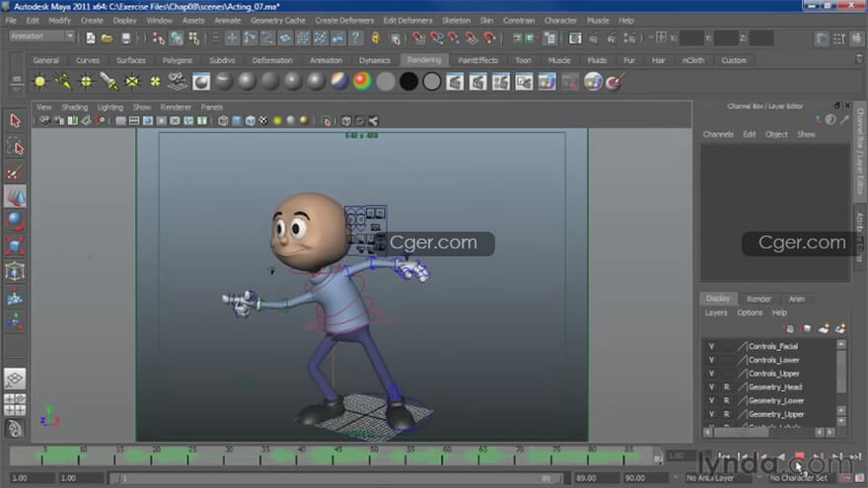Create point light from Rendering shelf
The width and height of the screenshot is (868, 488).
(87, 82)
